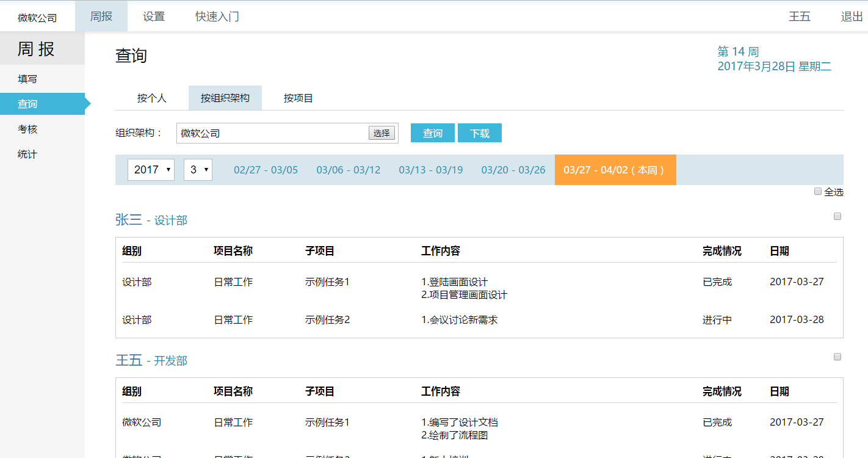Click the blue 查询 search button
The width and height of the screenshot is (868, 458).
click(433, 133)
